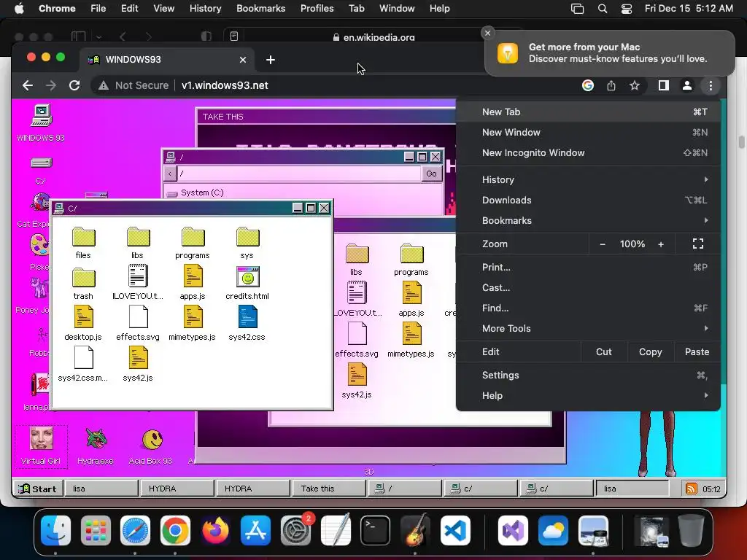Open Chrome profile avatar icon
The image size is (747, 560).
[x=687, y=85]
